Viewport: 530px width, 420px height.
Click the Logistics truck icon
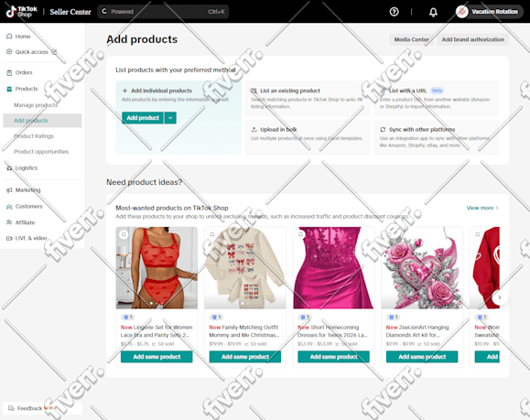coord(9,168)
